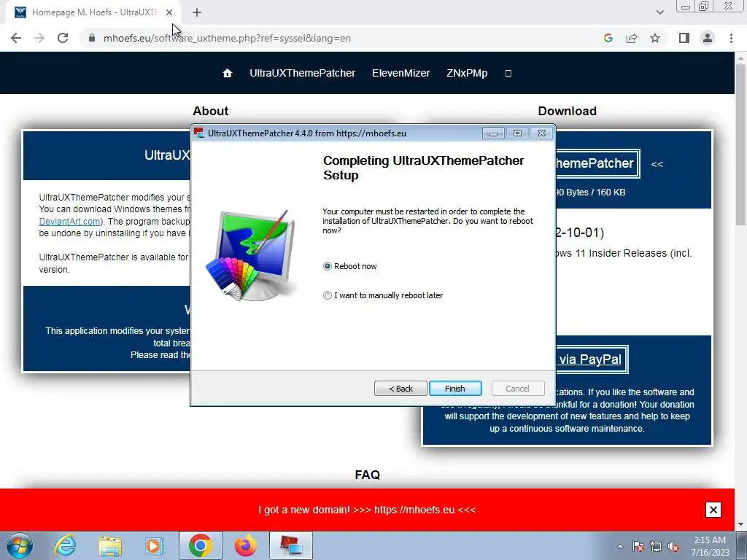Close the Homepage M. Hoefs tab

tap(169, 12)
